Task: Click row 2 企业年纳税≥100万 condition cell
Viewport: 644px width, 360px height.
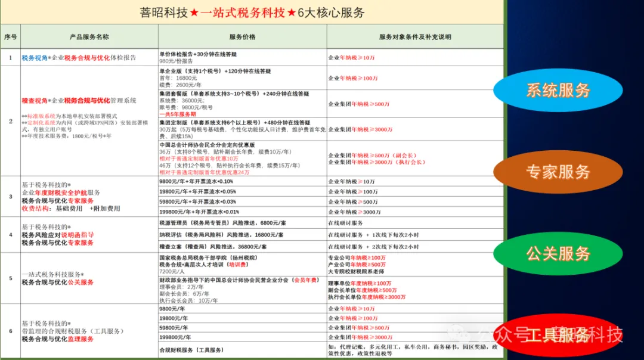Action: coord(415,77)
